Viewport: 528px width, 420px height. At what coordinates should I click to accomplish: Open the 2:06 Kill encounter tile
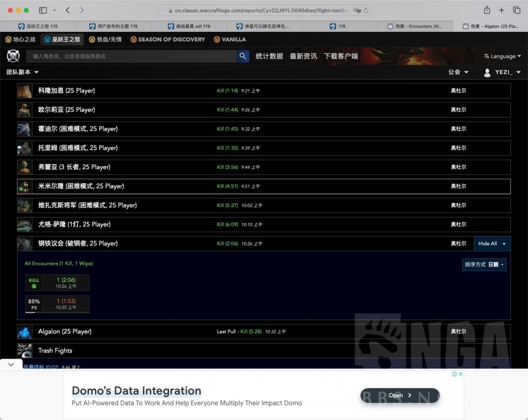click(x=57, y=283)
